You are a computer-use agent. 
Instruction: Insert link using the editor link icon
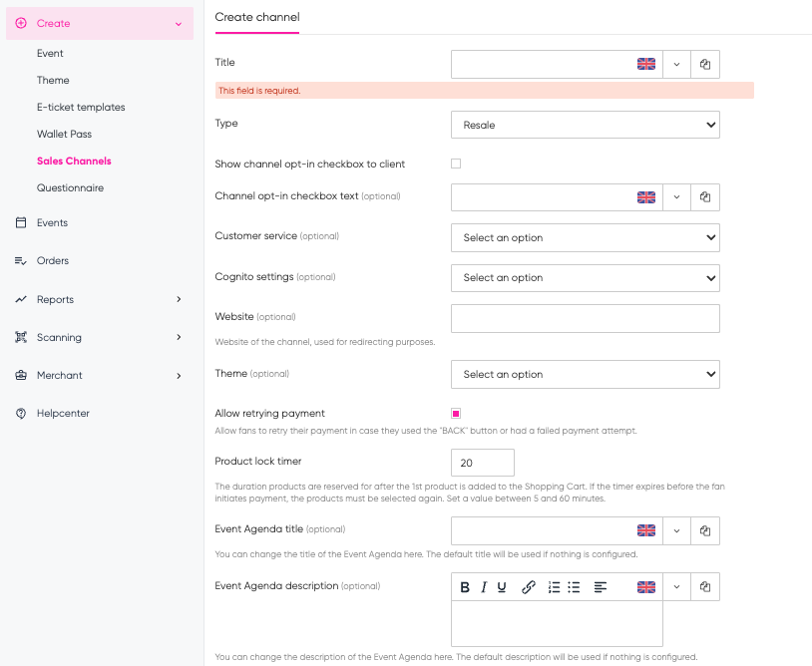click(x=529, y=587)
